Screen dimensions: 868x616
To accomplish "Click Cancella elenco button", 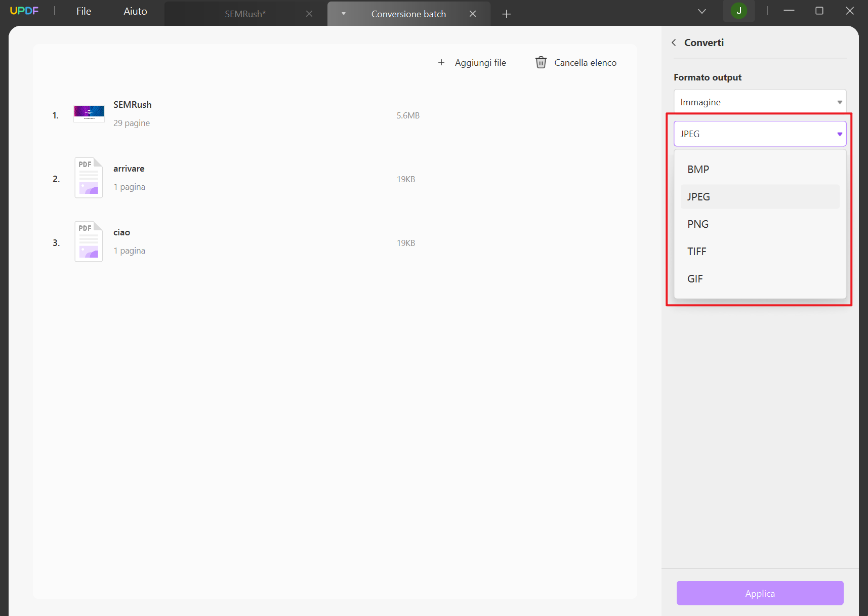I will pyautogui.click(x=576, y=63).
